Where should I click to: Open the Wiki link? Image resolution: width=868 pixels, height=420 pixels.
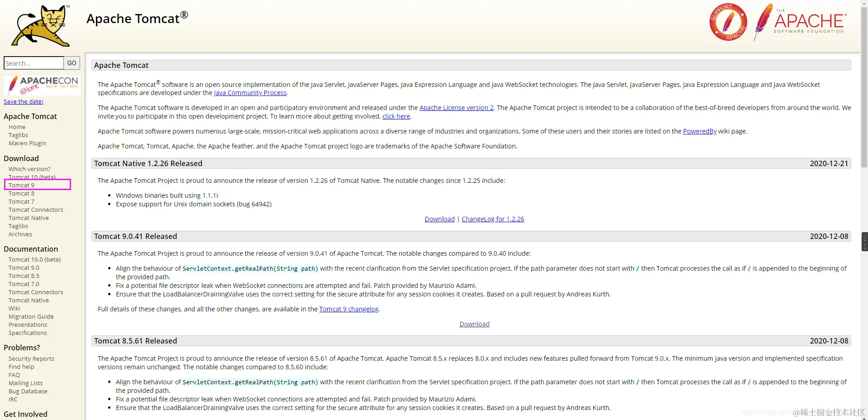14,309
